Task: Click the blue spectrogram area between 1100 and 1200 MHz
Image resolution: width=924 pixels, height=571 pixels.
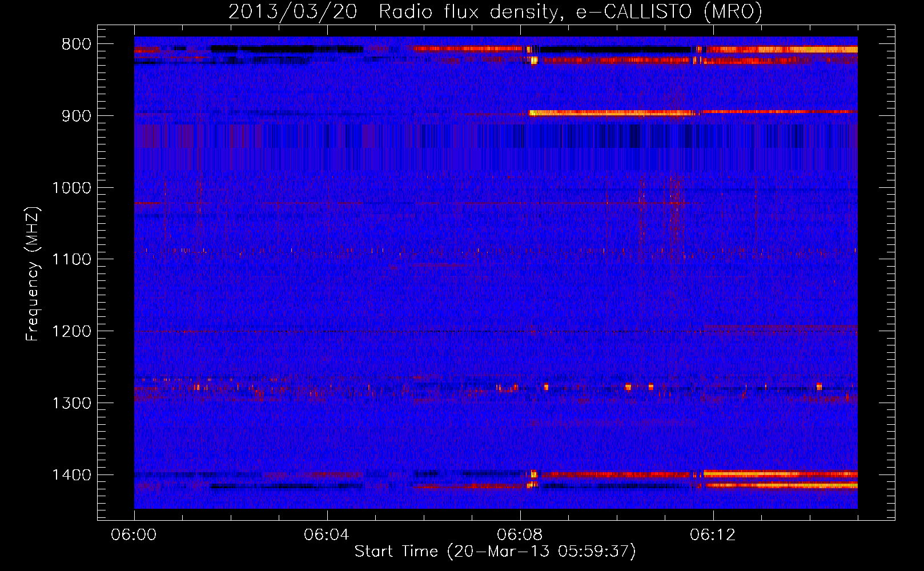Action: pyautogui.click(x=496, y=295)
